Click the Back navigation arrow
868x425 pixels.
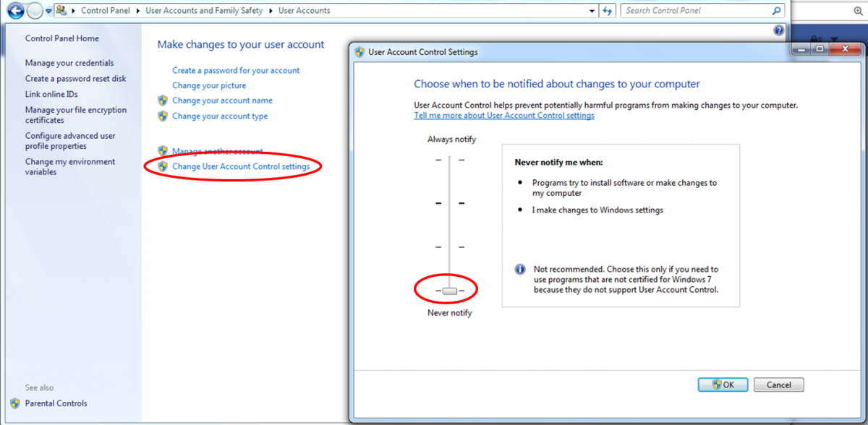pyautogui.click(x=14, y=11)
